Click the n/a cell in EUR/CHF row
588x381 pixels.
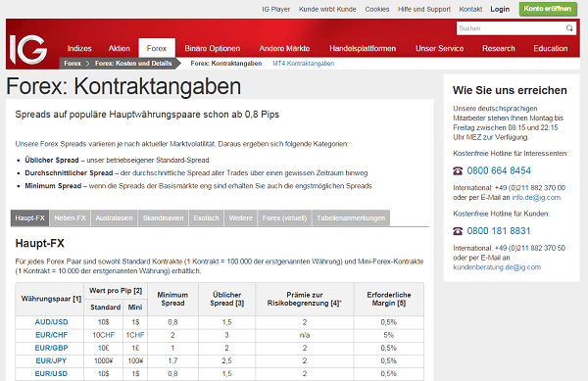click(305, 335)
